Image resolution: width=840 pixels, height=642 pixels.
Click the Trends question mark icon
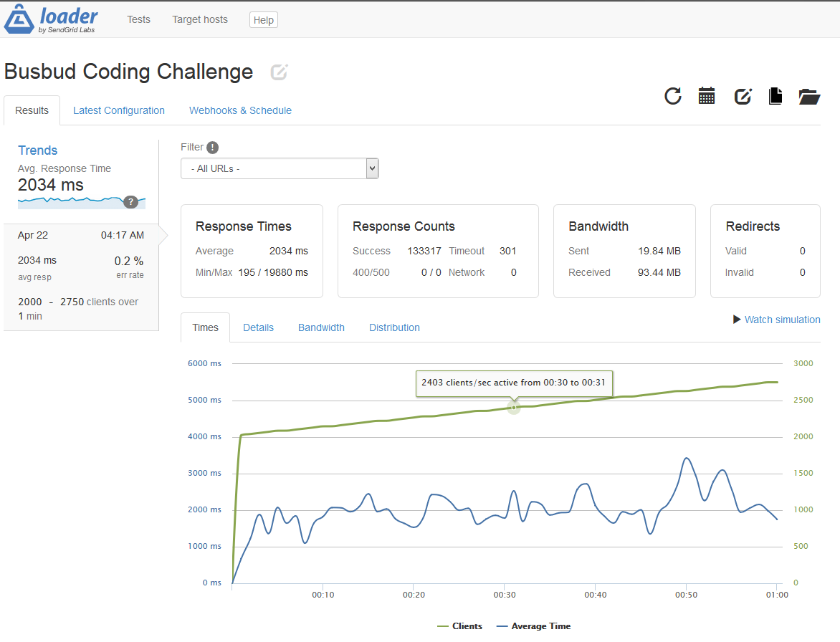pyautogui.click(x=130, y=202)
